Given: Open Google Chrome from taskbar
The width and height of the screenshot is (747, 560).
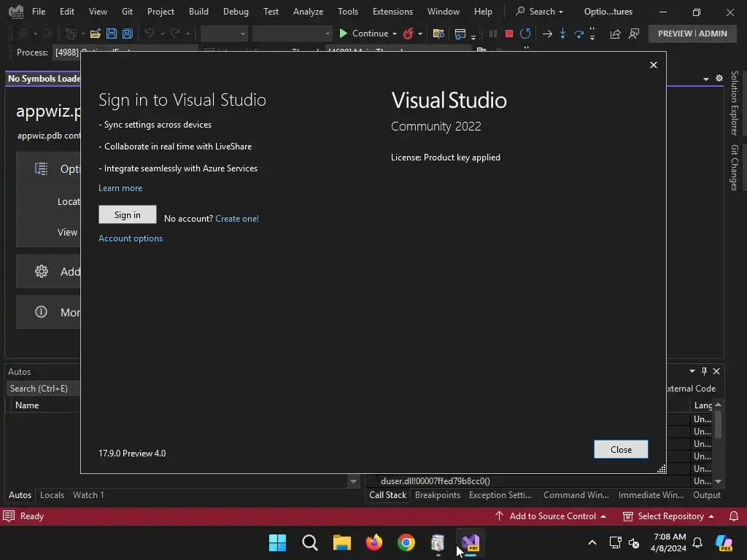Looking at the screenshot, I should pyautogui.click(x=406, y=542).
